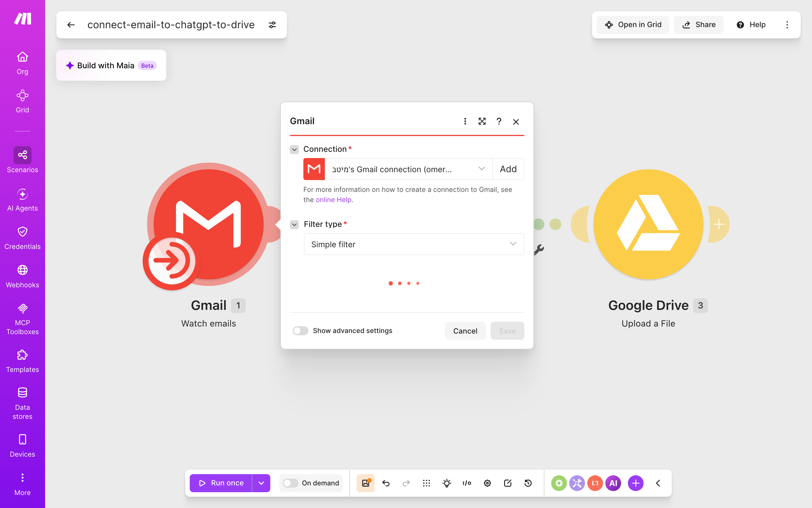Open Scenarios in the sidebar

[23, 160]
